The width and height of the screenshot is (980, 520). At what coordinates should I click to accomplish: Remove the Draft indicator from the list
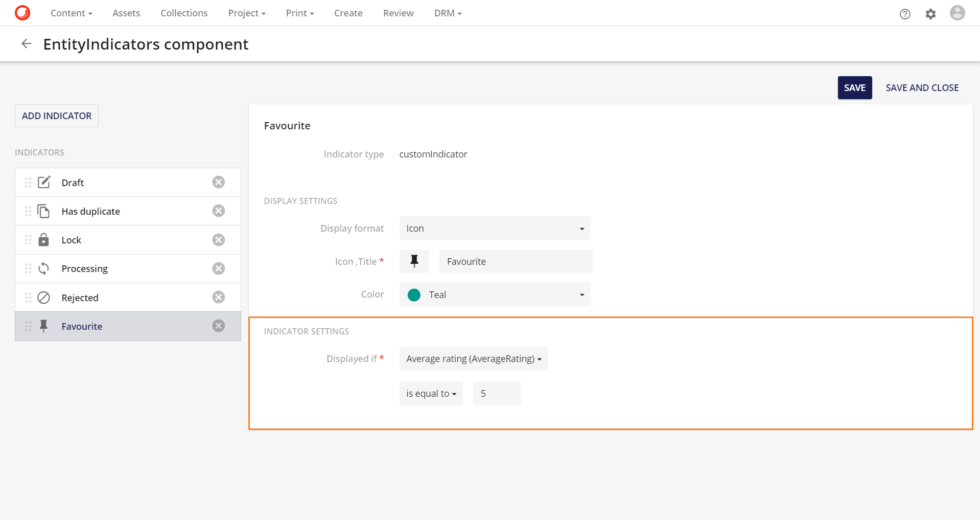(219, 182)
